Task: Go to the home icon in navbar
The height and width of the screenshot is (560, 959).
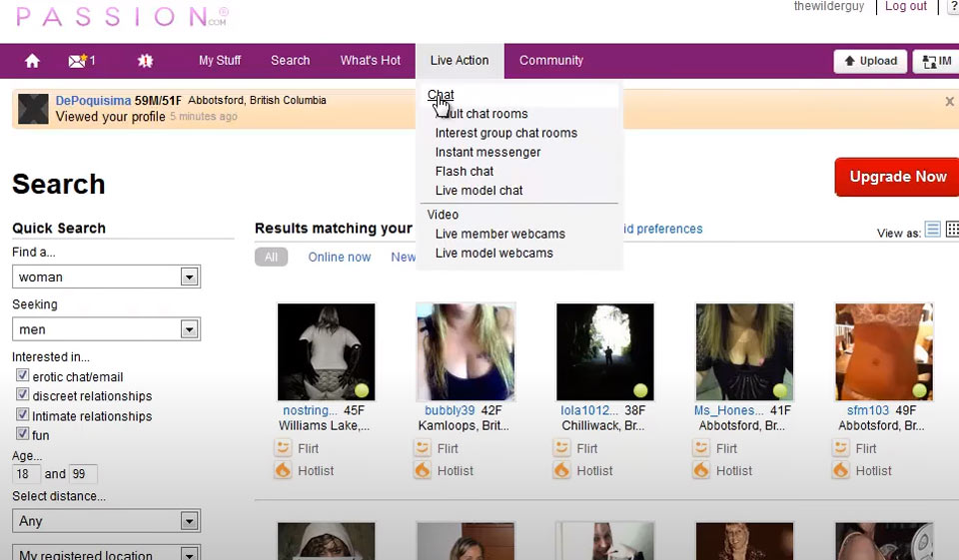Action: tap(32, 61)
